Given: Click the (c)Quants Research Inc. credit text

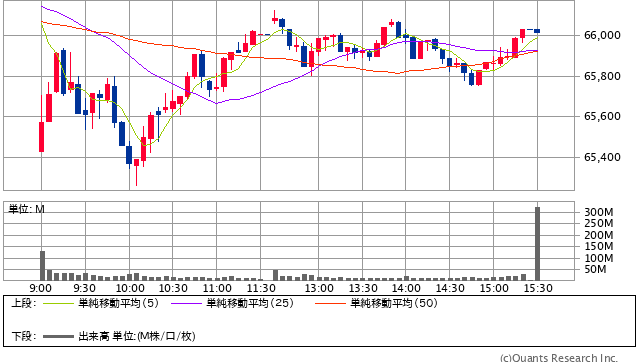Looking at the screenshot, I should point(559,358).
